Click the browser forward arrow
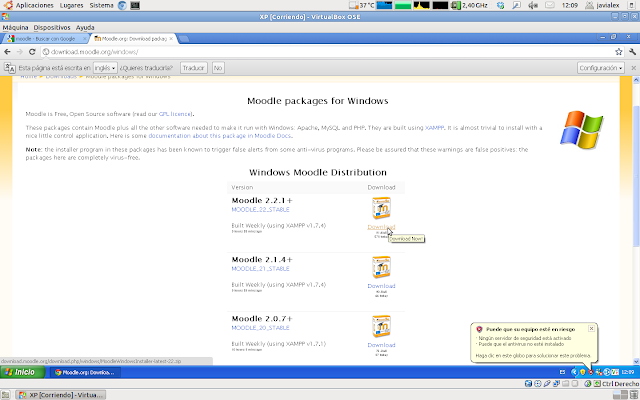Image resolution: width=640 pixels, height=400 pixels. (20, 52)
